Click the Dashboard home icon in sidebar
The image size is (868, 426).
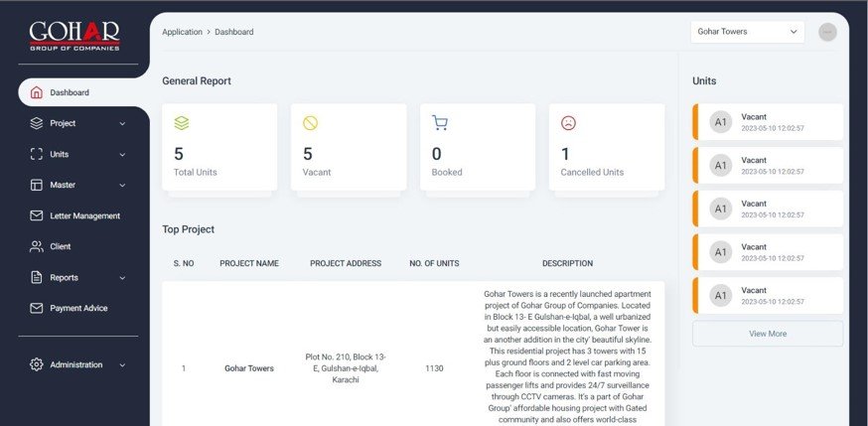tap(37, 92)
